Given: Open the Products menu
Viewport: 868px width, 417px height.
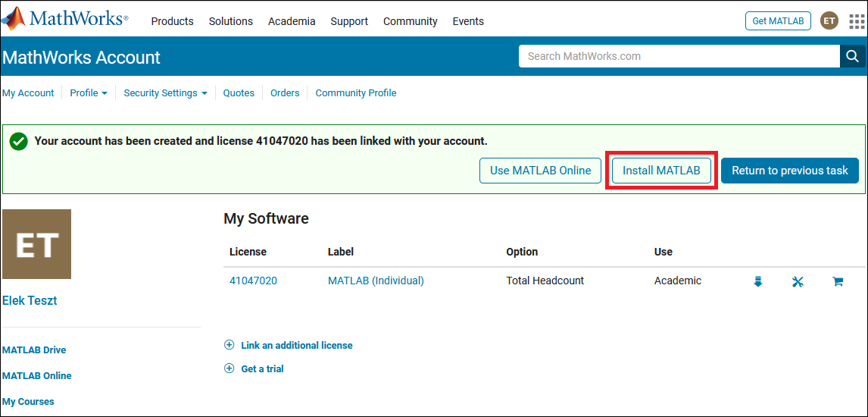Looking at the screenshot, I should [x=172, y=21].
